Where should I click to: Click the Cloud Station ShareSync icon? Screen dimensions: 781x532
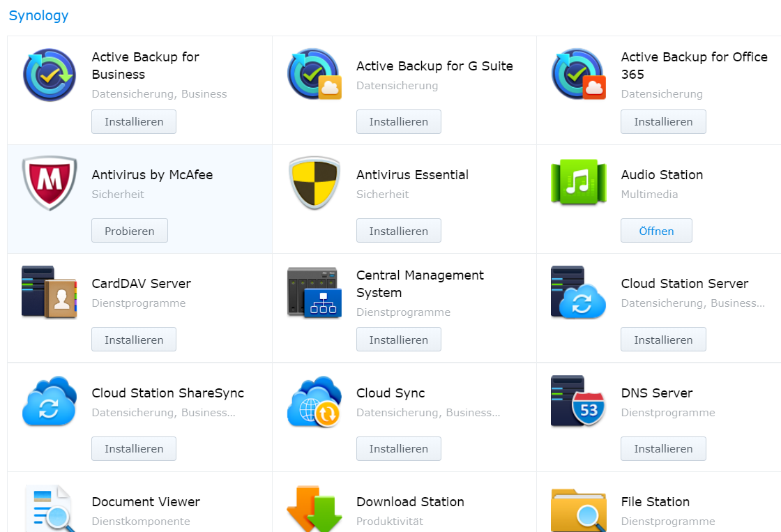(x=50, y=401)
